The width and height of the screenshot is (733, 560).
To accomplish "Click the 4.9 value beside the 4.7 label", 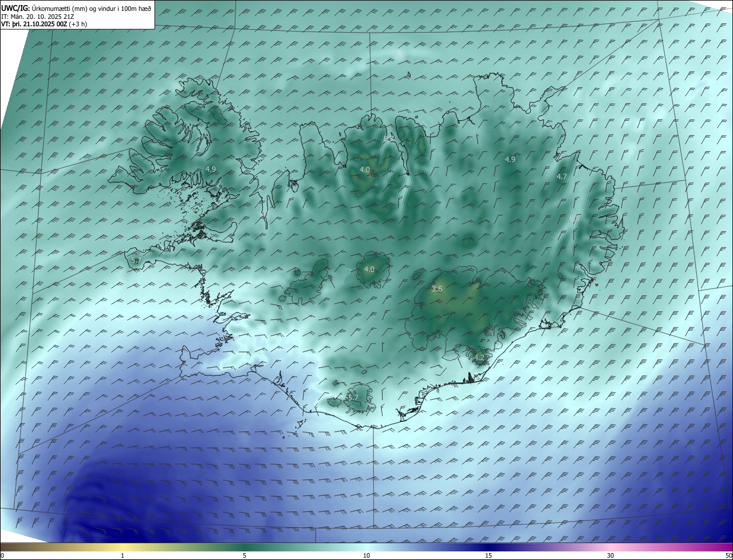I will tap(510, 159).
